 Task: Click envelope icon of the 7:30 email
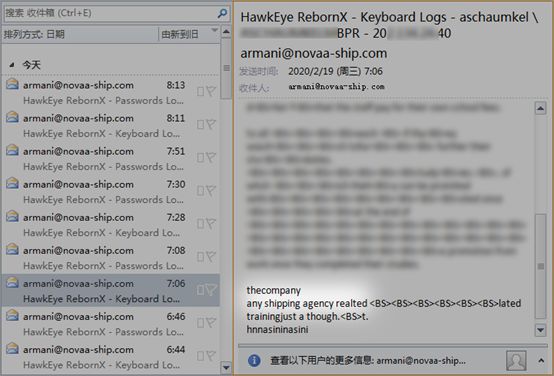pos(12,183)
